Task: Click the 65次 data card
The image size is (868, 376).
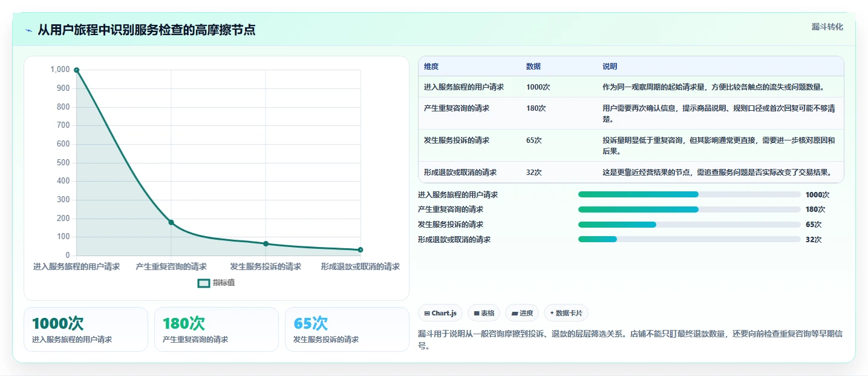Action: pos(347,329)
